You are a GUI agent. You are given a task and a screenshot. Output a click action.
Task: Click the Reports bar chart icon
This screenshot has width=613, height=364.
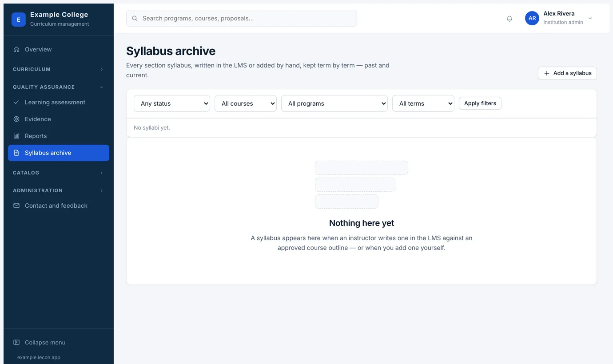pyautogui.click(x=16, y=136)
